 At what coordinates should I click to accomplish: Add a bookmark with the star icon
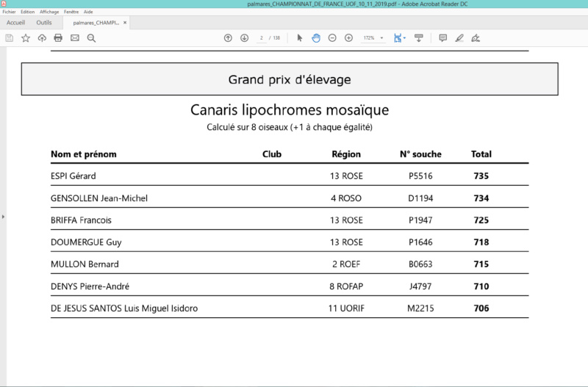(x=26, y=38)
